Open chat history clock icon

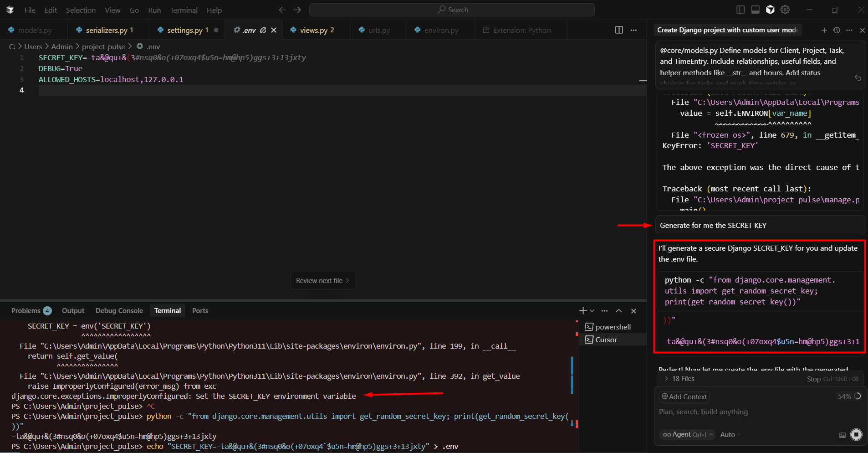(x=837, y=30)
